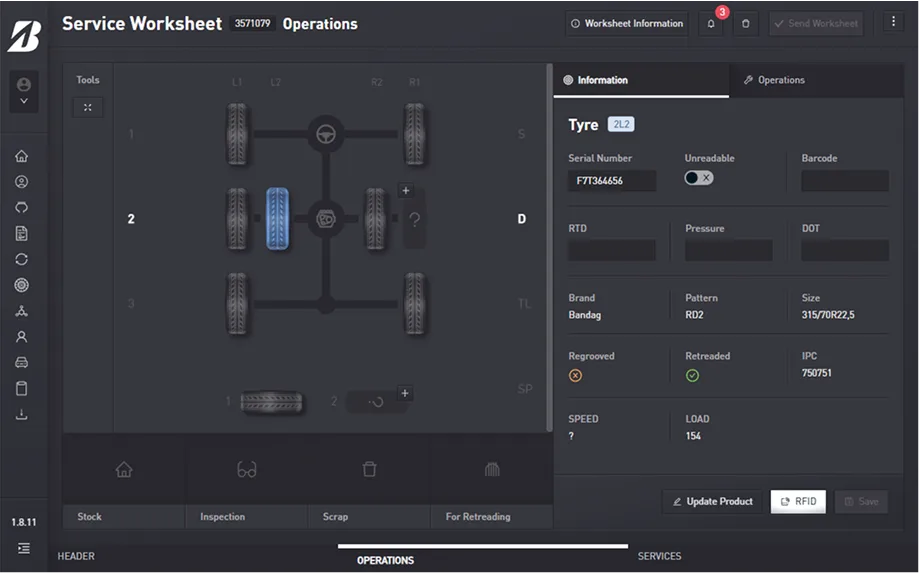Add a tyre at the empty question mark position
Screen dimensions: 919x573
point(406,190)
